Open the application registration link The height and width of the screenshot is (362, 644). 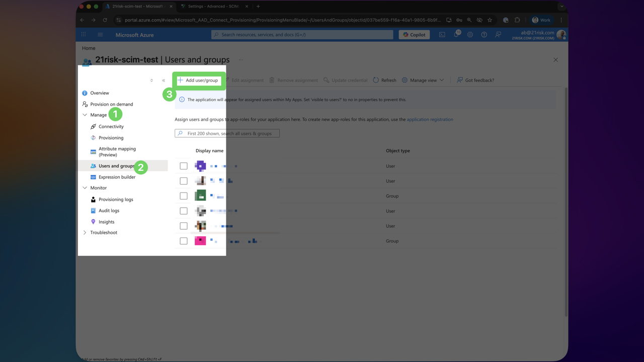(x=430, y=119)
